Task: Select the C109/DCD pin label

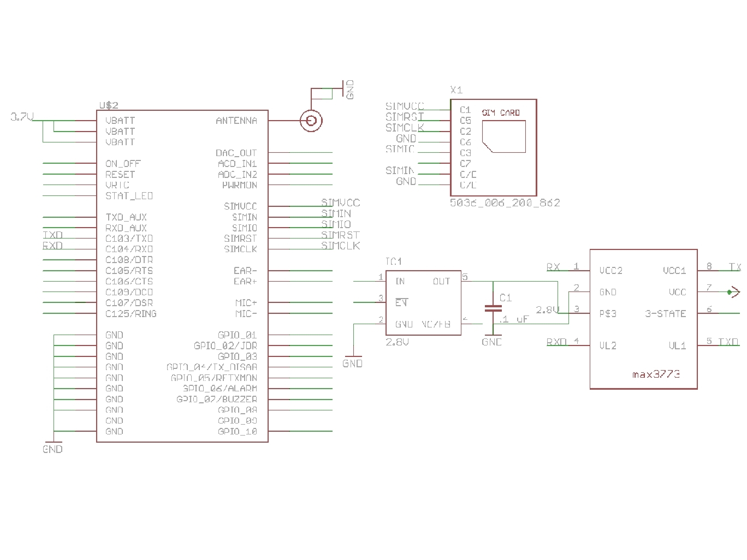Action: 129,292
